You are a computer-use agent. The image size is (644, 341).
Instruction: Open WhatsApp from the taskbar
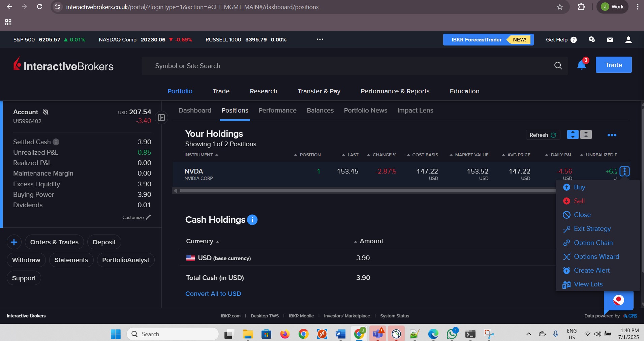452,334
